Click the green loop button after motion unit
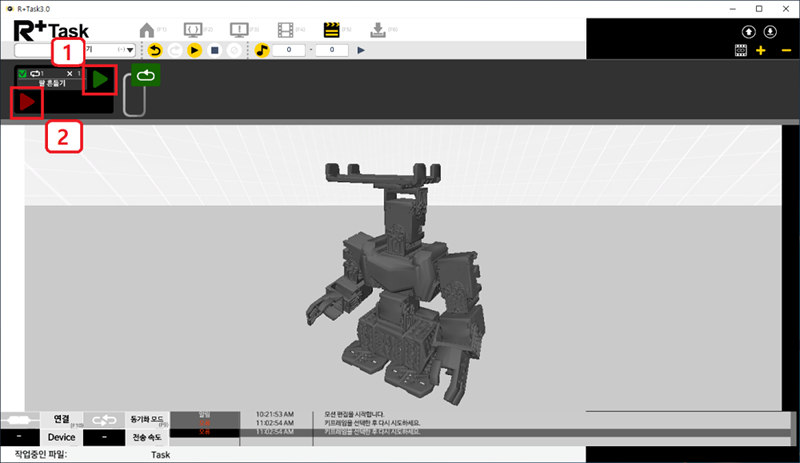The image size is (800, 463). click(146, 74)
